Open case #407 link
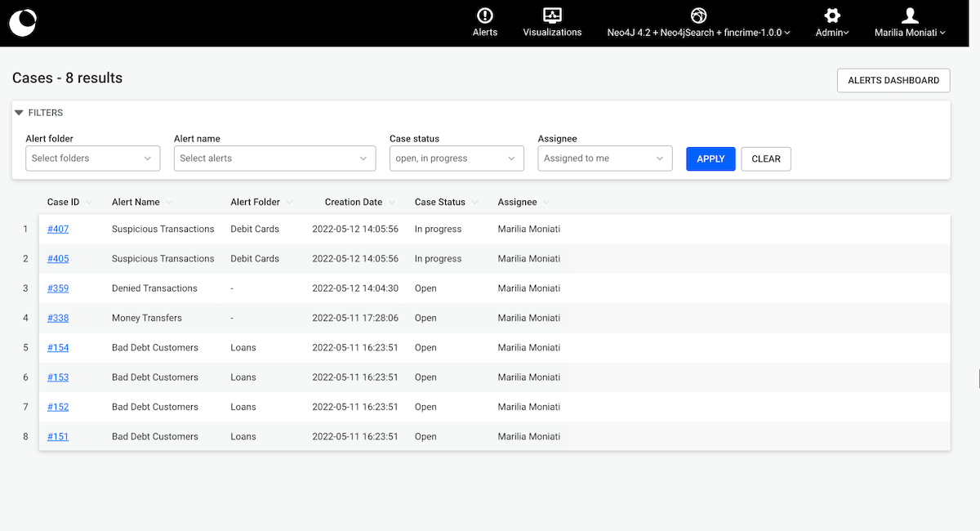This screenshot has height=531, width=980. coord(58,230)
